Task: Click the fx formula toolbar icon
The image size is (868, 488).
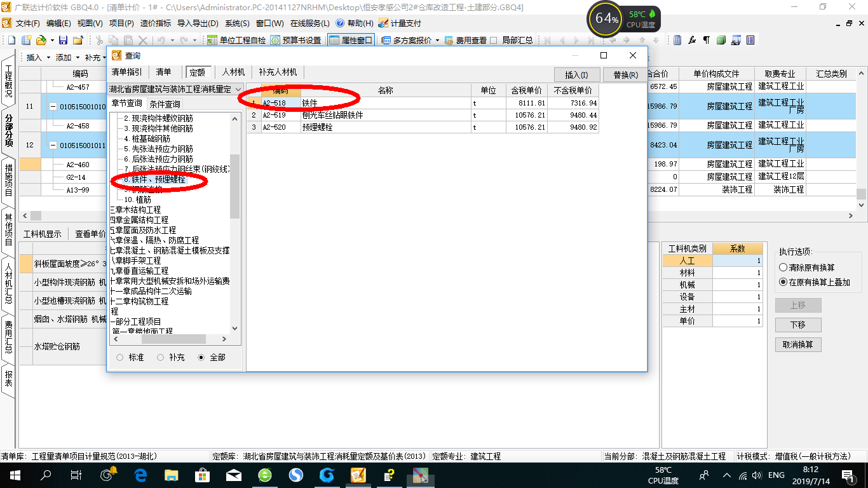Action: click(x=692, y=40)
